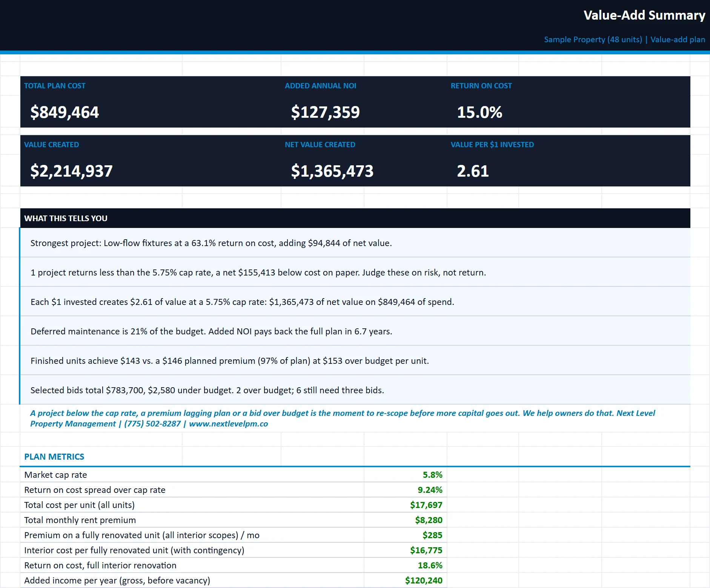Select the Return on cost spread over cap rate label
The width and height of the screenshot is (710, 588).
(95, 490)
